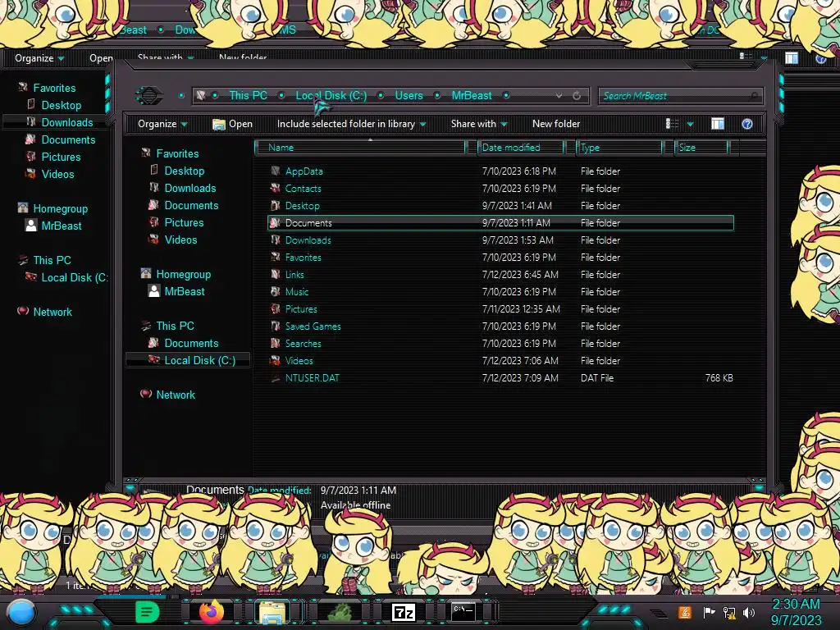Go to This PC in breadcrumb
This screenshot has width=840, height=630.
[x=248, y=95]
